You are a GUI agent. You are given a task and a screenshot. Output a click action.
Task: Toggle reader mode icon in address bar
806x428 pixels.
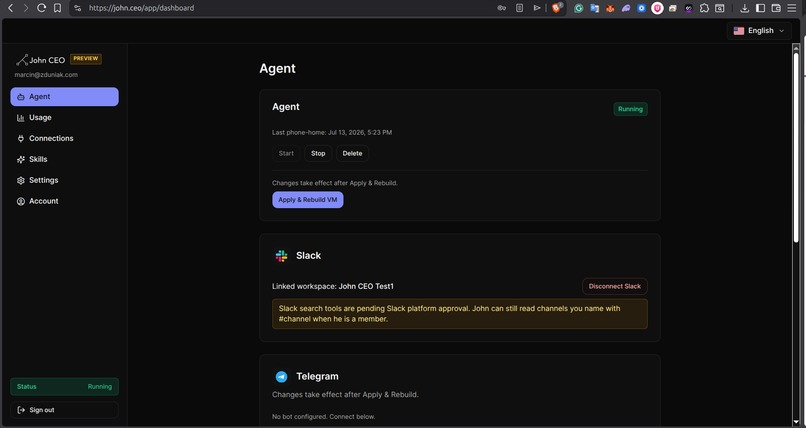[x=519, y=8]
